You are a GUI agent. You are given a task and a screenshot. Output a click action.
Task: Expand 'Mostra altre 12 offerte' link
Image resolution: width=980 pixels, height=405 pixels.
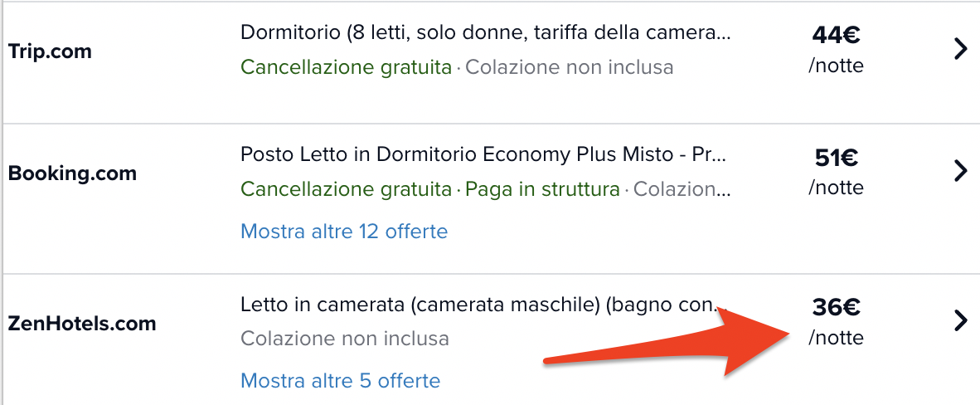[x=344, y=232]
